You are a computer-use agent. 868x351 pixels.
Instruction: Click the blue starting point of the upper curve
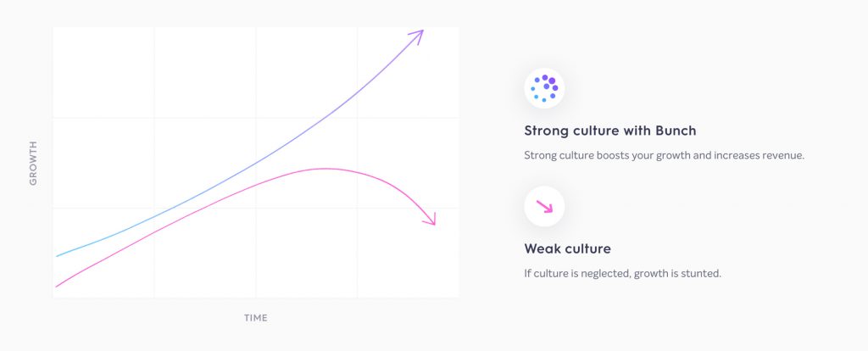coord(58,256)
